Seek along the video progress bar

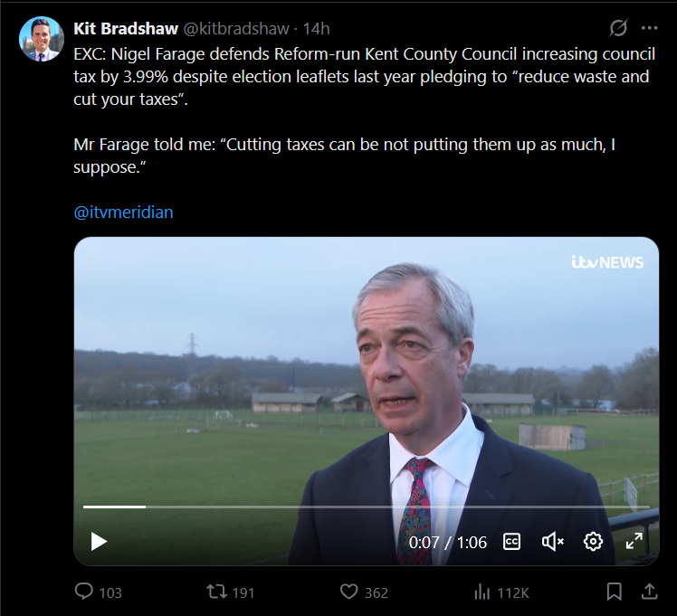(366, 507)
